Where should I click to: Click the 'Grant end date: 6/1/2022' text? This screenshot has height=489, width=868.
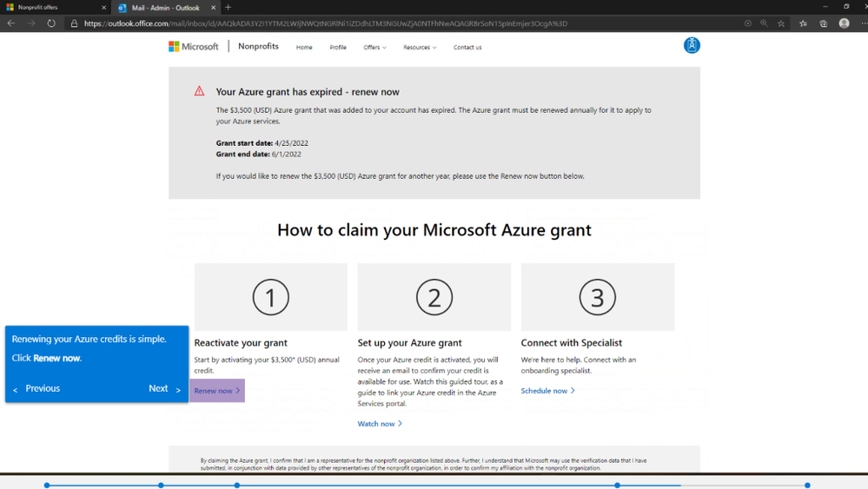click(259, 155)
